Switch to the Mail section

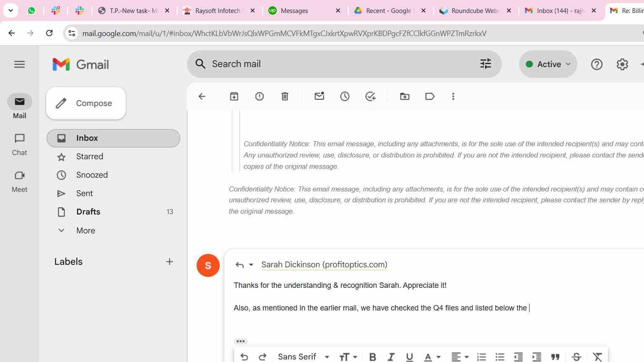[x=19, y=107]
